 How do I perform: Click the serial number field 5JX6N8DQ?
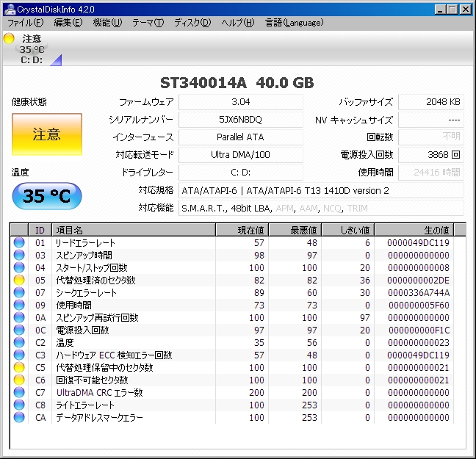tap(241, 120)
